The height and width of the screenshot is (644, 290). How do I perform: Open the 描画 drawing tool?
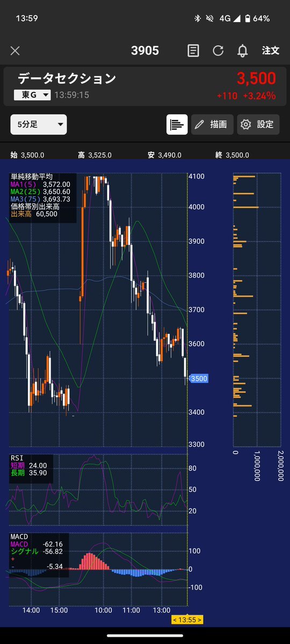(x=212, y=125)
